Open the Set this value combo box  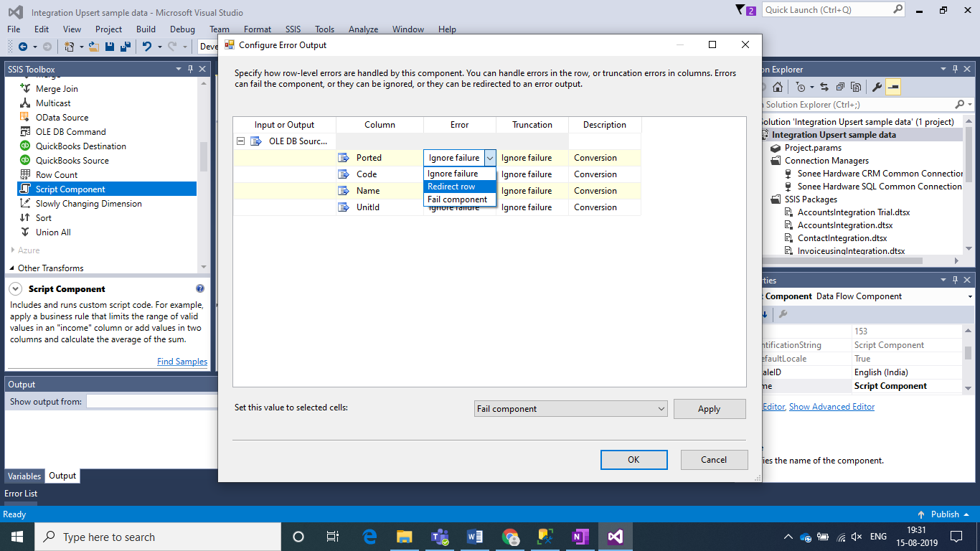571,409
